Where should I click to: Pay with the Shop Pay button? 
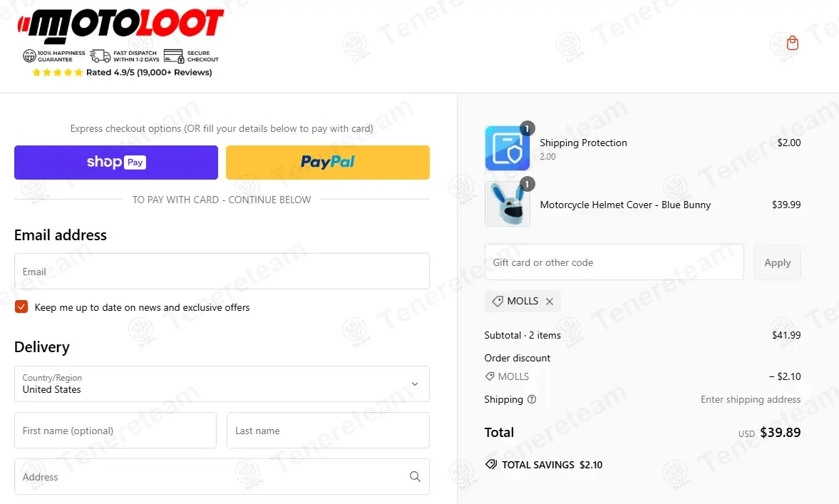click(116, 162)
